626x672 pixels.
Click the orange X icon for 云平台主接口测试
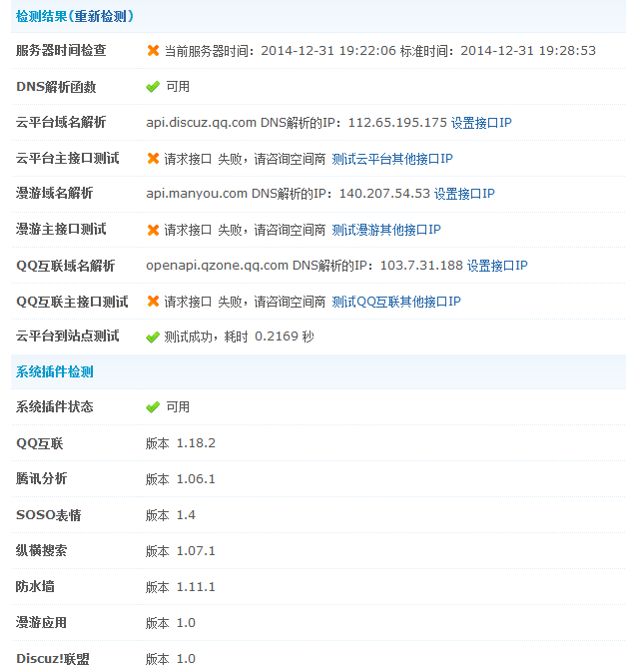(x=153, y=159)
